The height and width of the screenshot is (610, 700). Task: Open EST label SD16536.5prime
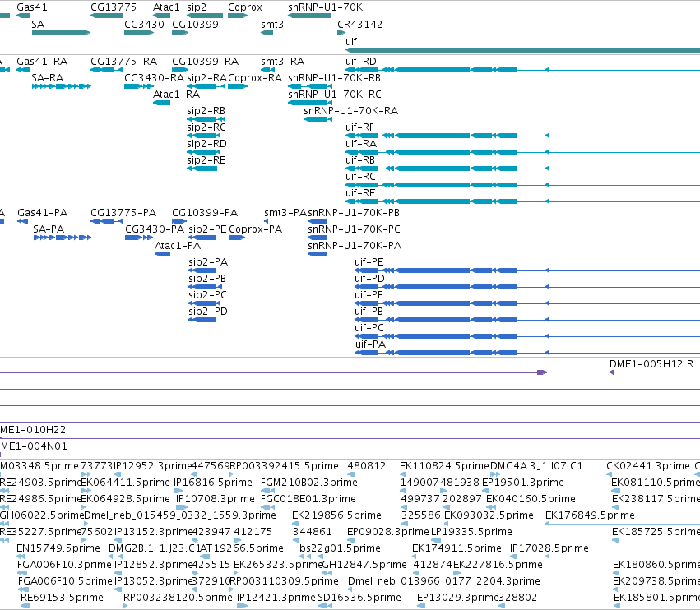[x=359, y=597]
